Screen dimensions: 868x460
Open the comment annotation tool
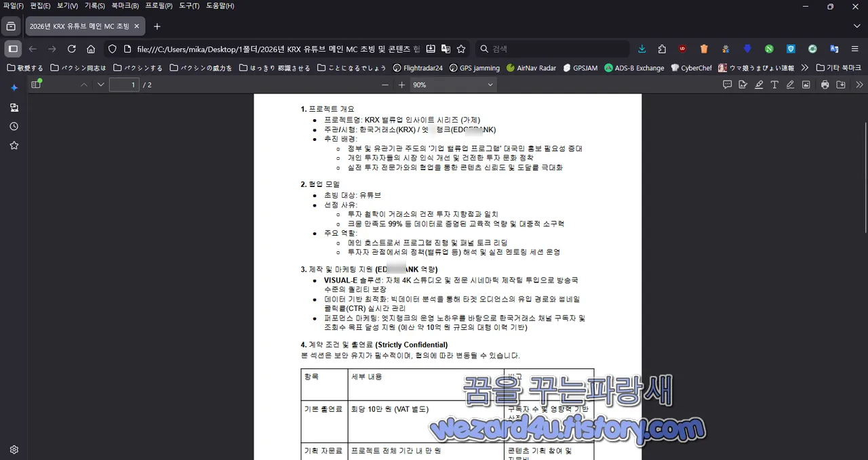click(728, 84)
